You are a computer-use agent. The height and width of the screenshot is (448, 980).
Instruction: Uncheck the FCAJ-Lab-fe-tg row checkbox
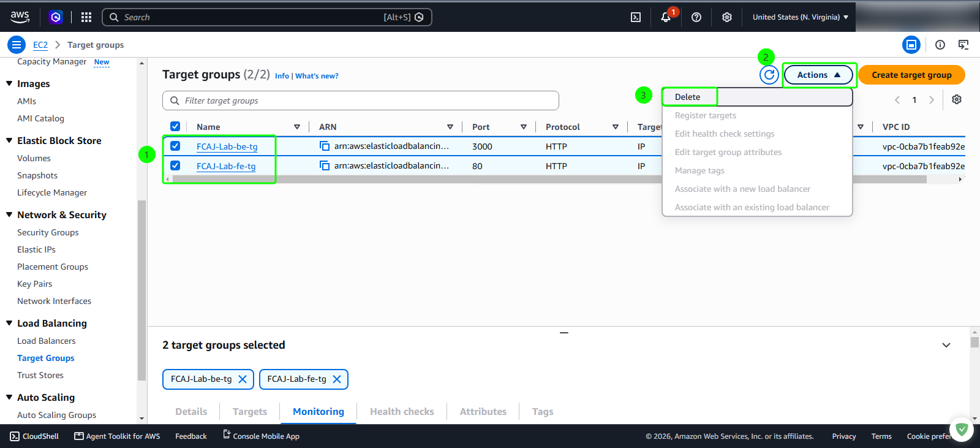pos(175,165)
